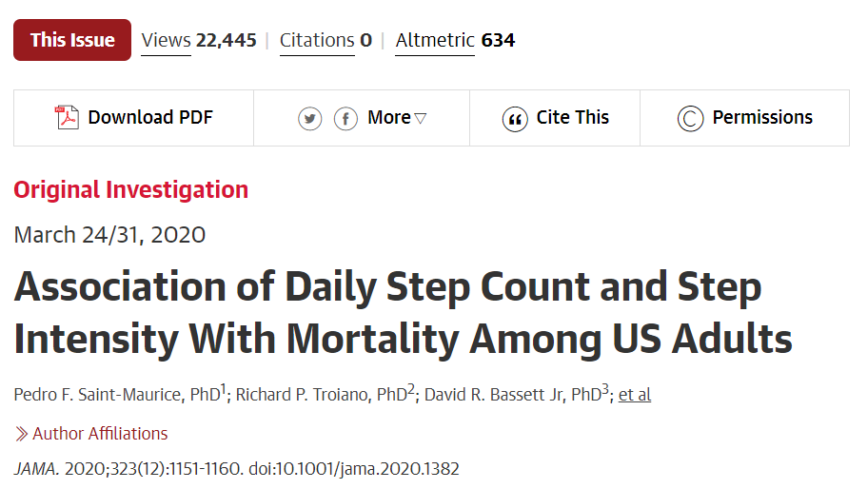Show remaining authors via et al
Image resolution: width=868 pixels, height=489 pixels.
click(635, 394)
